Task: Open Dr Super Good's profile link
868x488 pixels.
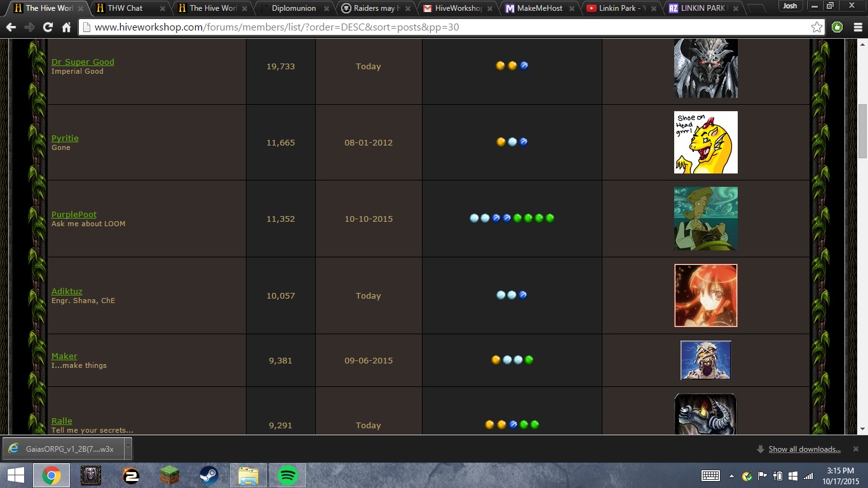Action: tap(83, 62)
